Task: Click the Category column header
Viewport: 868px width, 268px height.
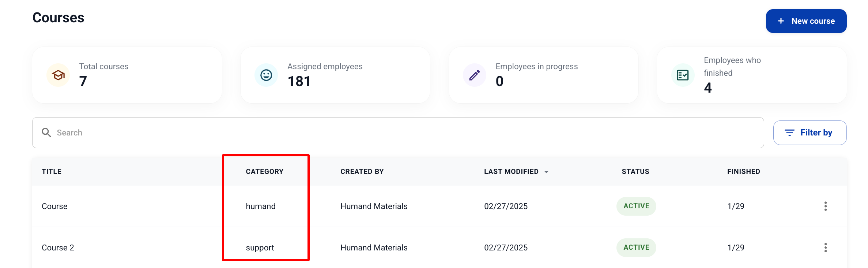Action: coord(264,171)
